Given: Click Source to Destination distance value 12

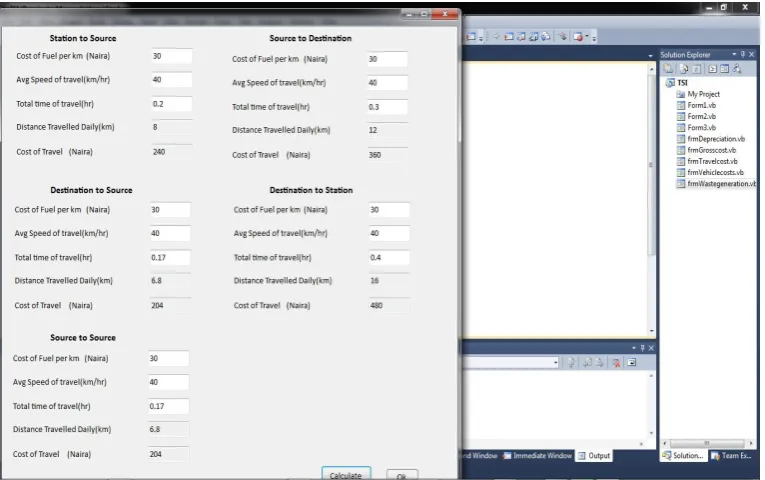Looking at the screenshot, I should coord(387,130).
